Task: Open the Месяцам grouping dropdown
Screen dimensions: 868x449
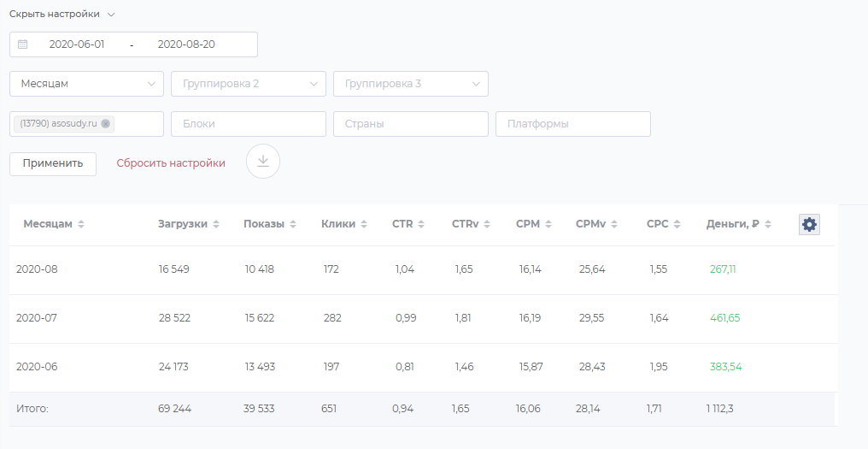Action: (86, 84)
